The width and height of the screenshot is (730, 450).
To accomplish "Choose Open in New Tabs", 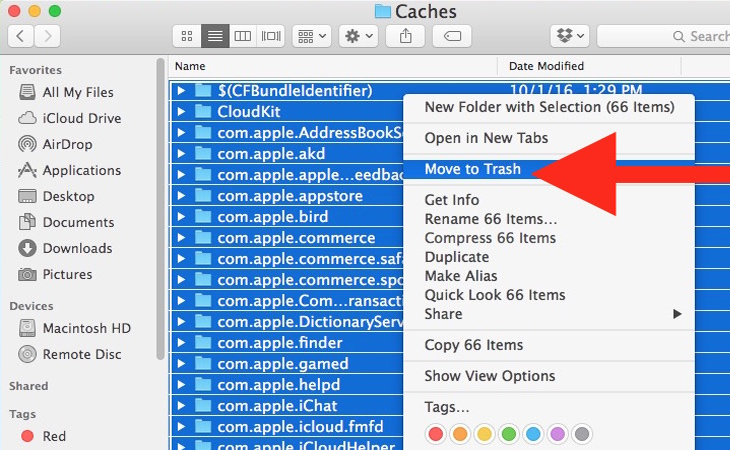I will [549, 138].
